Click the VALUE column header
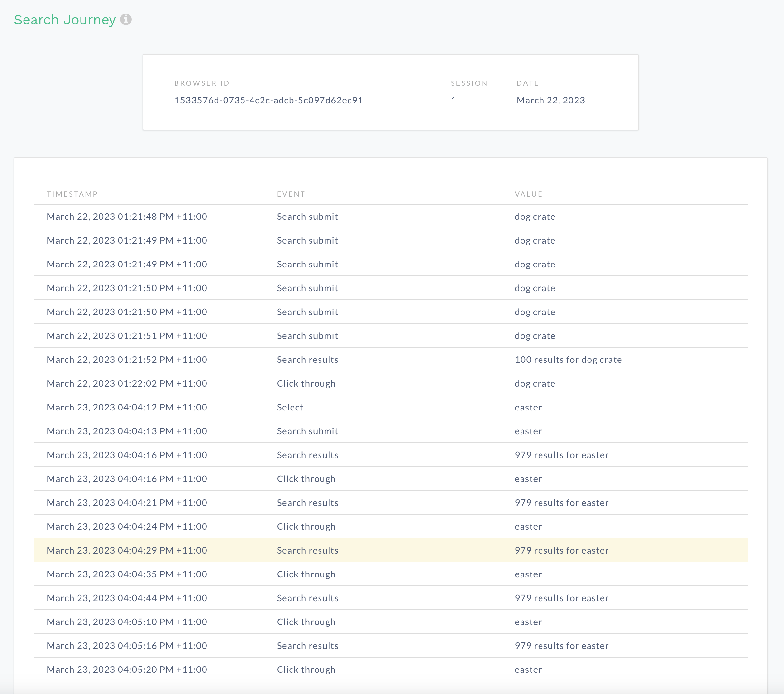Image resolution: width=784 pixels, height=694 pixels. coord(528,194)
